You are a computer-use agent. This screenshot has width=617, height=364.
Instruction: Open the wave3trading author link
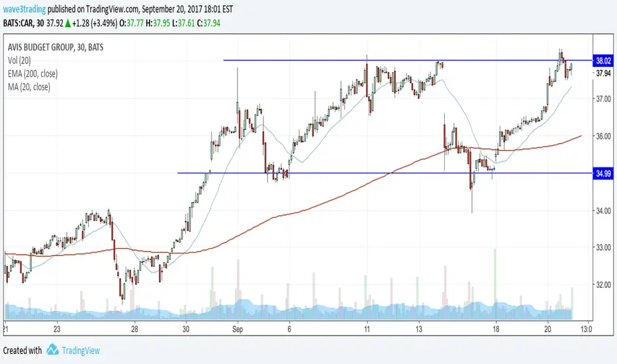24,9
